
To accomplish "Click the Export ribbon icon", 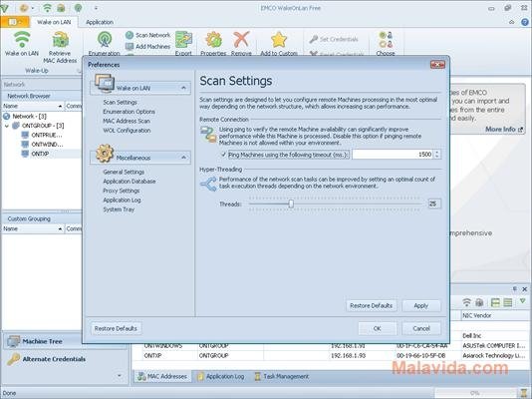I will pos(183,40).
